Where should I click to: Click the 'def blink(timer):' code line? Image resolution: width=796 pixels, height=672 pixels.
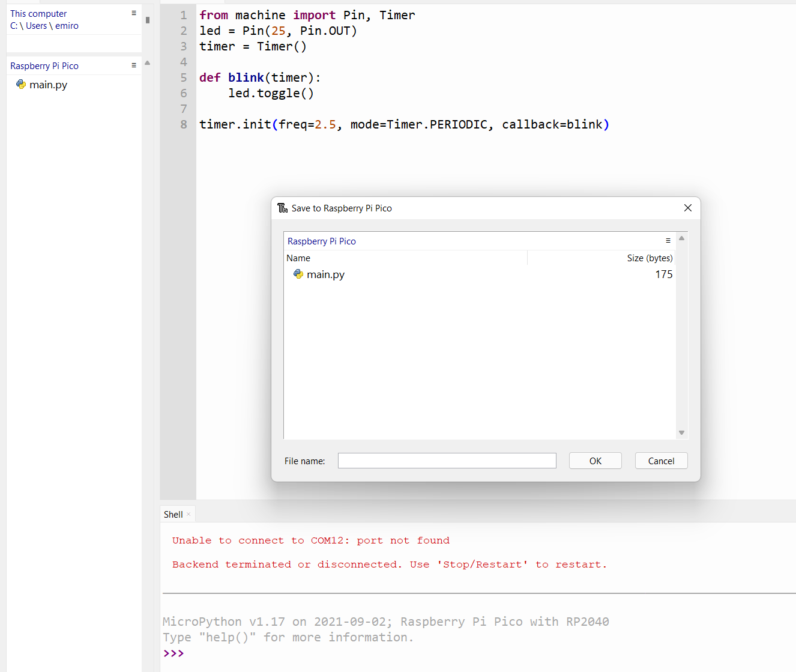(x=260, y=77)
